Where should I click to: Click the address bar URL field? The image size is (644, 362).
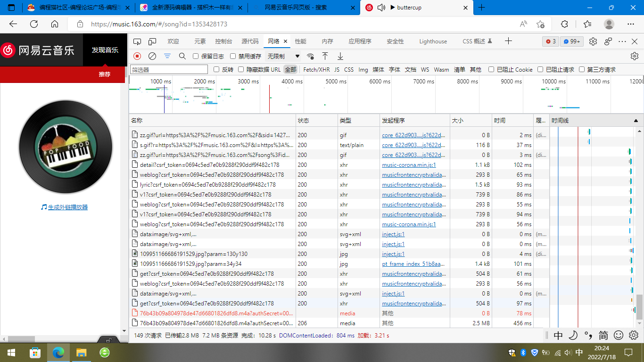pos(302,24)
